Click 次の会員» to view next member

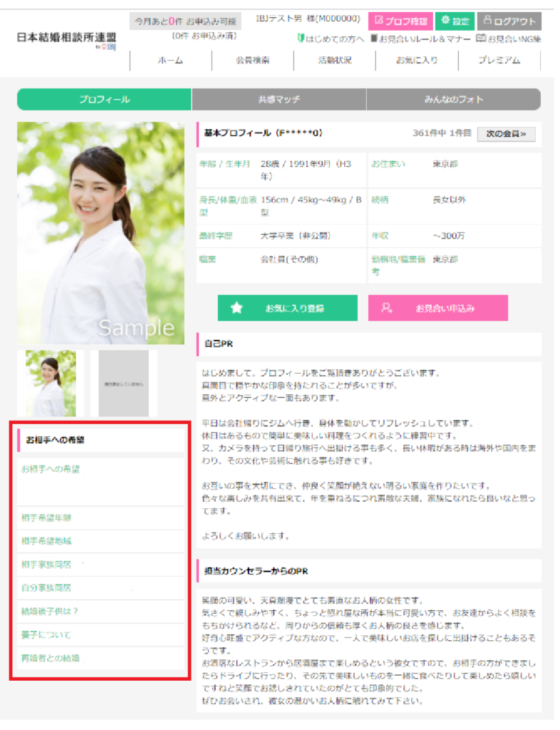point(506,133)
